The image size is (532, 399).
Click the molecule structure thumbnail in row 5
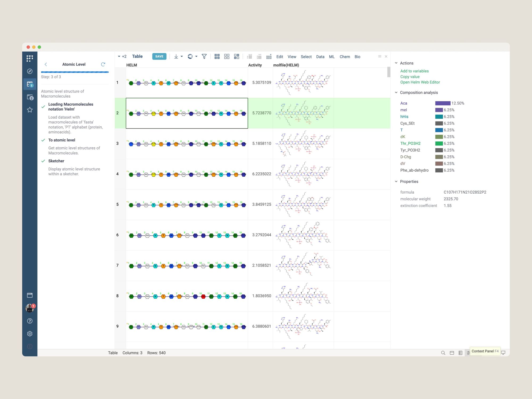[303, 205]
